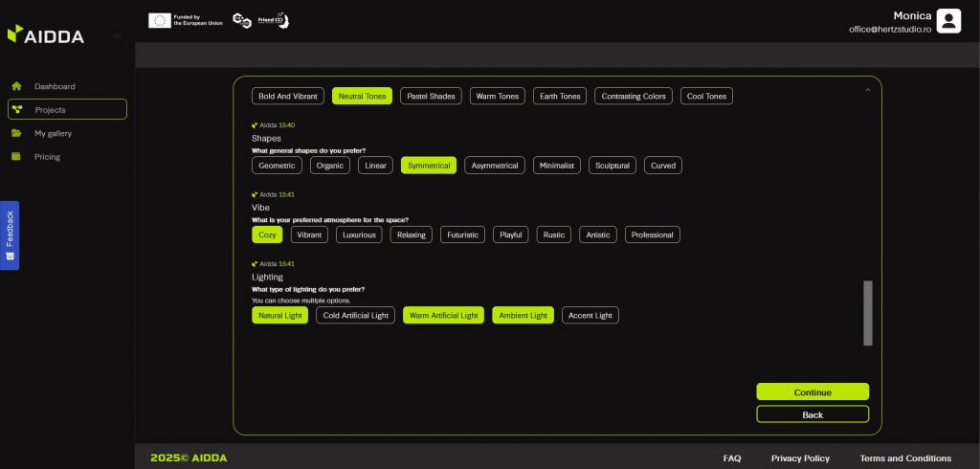Image resolution: width=980 pixels, height=469 pixels.
Task: Go to the Pricing menu item
Action: pos(47,157)
